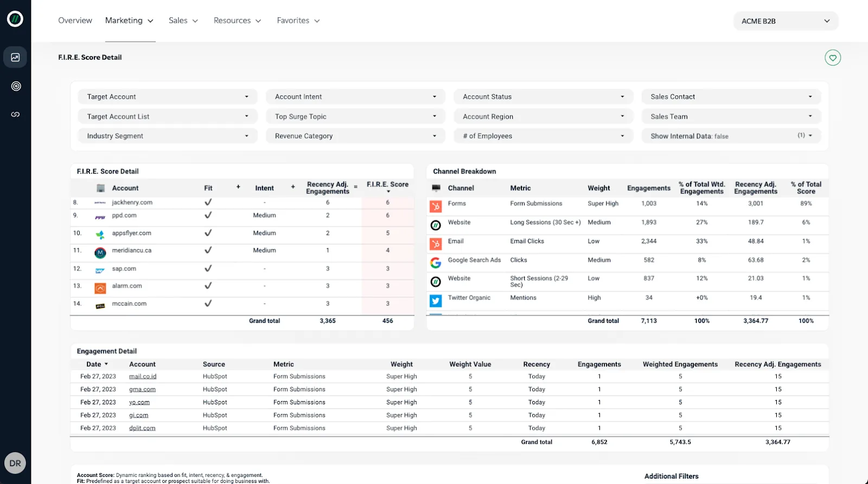Viewport: 868px width, 484px height.
Task: Click the DR user avatar
Action: coord(15,463)
